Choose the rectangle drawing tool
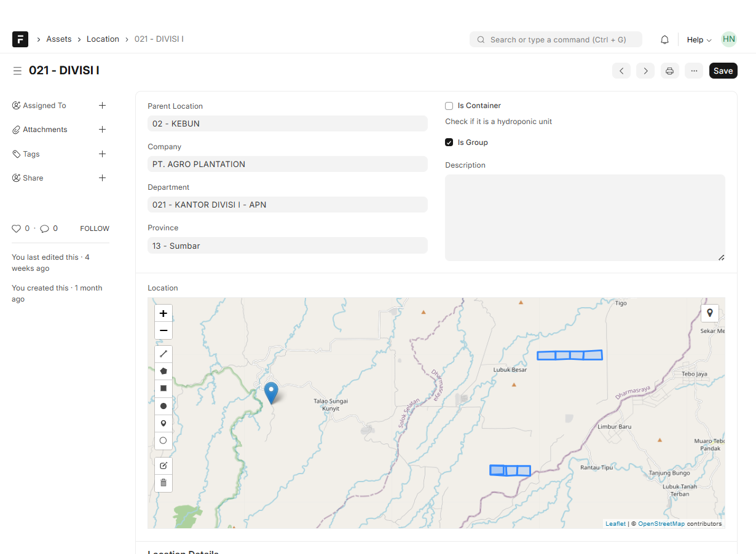 pyautogui.click(x=163, y=388)
